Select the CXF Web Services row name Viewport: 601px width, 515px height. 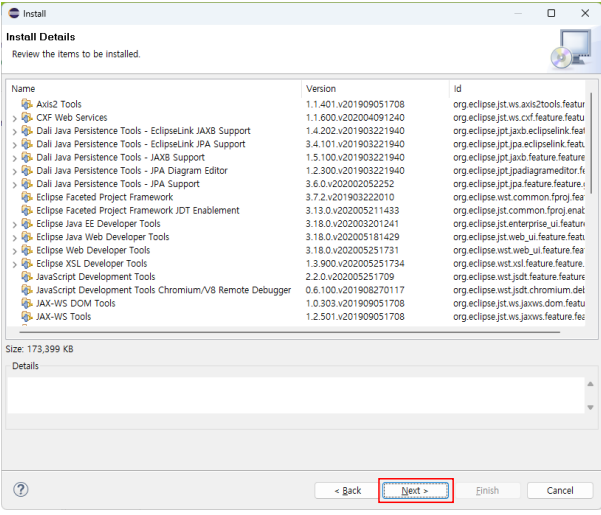72,118
